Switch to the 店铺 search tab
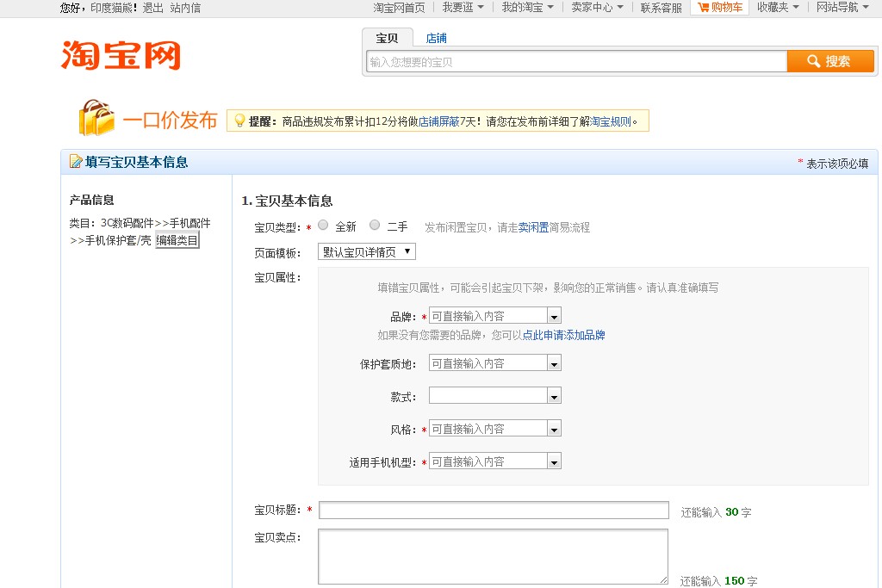 click(x=436, y=38)
